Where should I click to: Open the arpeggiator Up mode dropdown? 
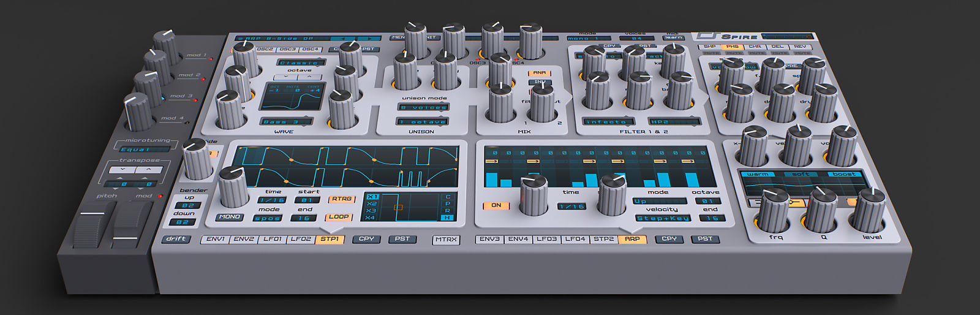tap(660, 201)
